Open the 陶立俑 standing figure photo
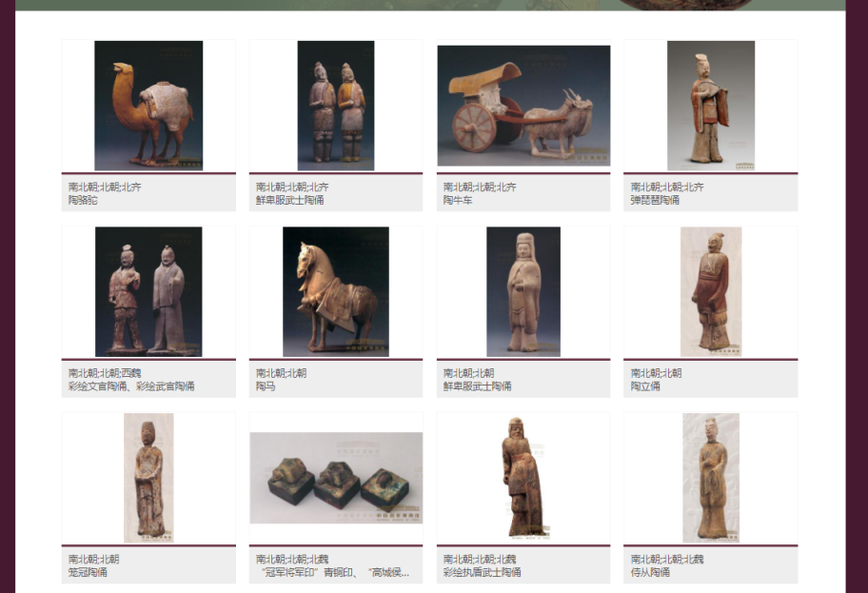868x593 pixels. click(711, 291)
